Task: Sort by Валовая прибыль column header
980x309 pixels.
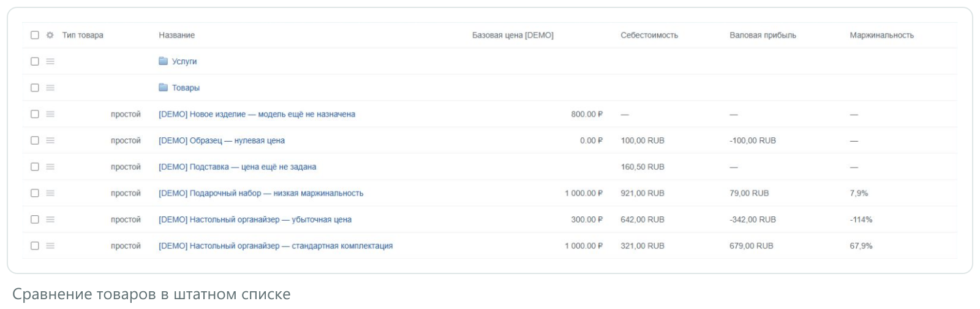Action: click(763, 35)
